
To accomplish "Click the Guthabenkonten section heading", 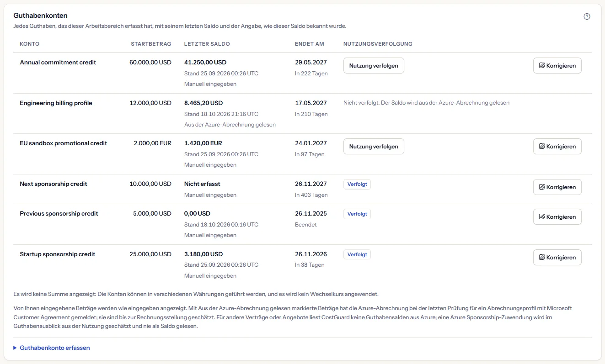I will click(41, 16).
